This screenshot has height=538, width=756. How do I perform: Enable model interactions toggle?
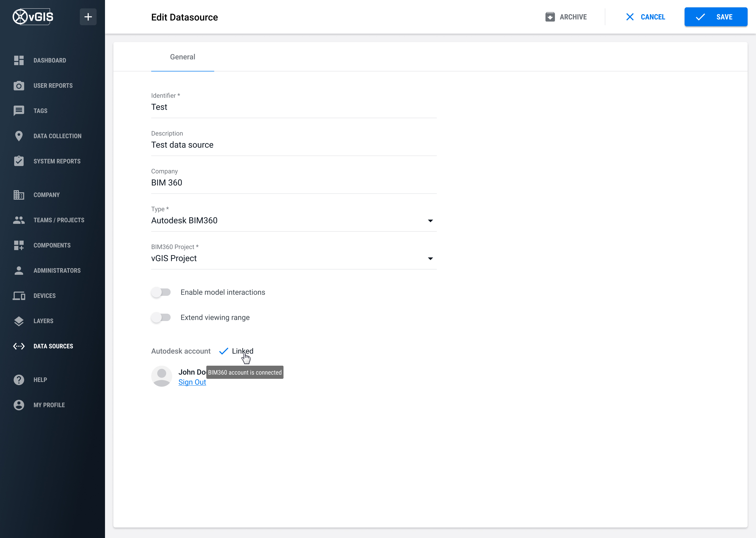coord(161,292)
